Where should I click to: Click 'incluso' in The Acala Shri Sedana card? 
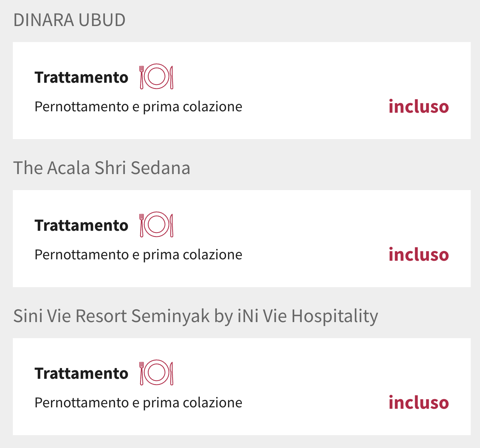(419, 255)
